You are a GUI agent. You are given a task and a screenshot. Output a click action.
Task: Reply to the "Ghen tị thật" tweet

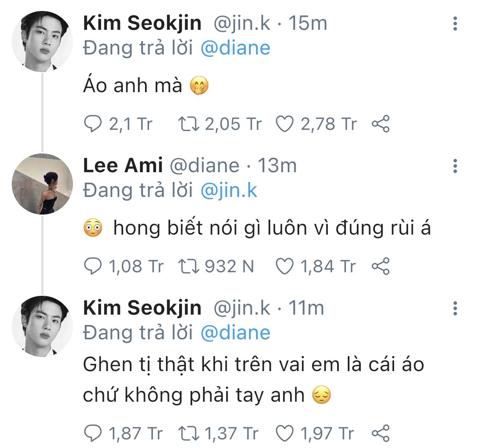tap(93, 433)
